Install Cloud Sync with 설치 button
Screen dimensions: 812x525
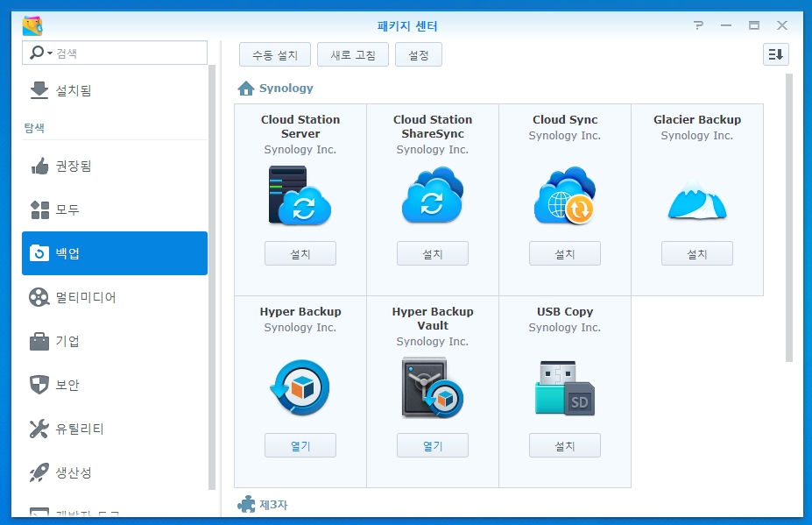point(565,253)
